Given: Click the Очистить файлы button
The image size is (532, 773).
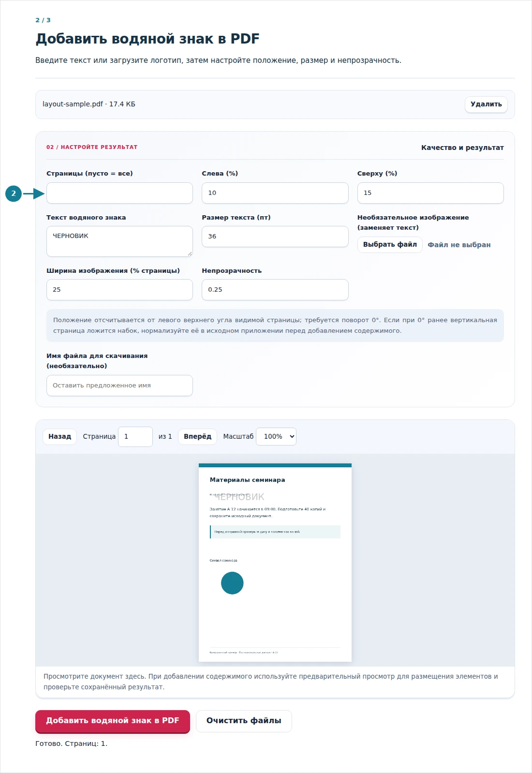Looking at the screenshot, I should (x=244, y=721).
